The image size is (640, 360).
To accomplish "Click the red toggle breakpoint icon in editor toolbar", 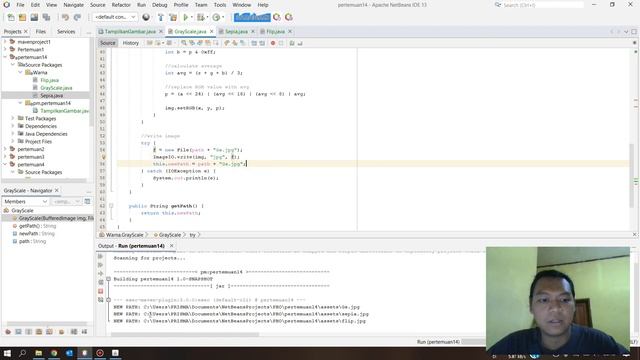I will coord(273,43).
